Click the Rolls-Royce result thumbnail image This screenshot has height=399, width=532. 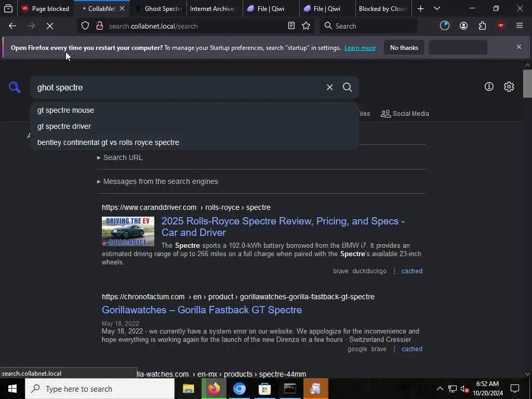(x=128, y=231)
